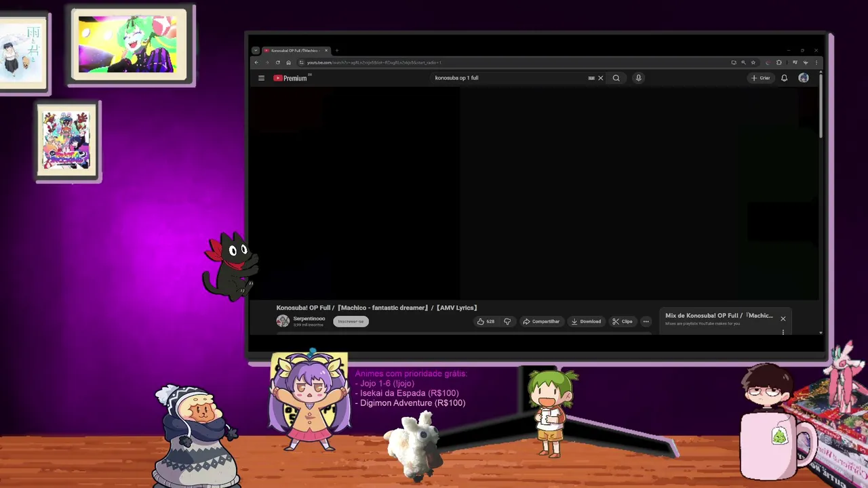Reload the page with the refresh icon

tap(278, 62)
